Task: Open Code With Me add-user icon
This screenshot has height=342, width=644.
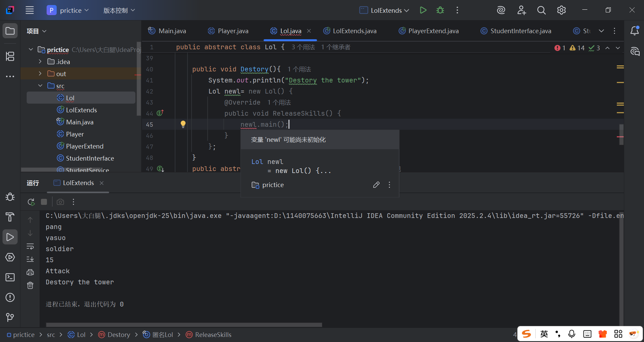Action: click(521, 10)
